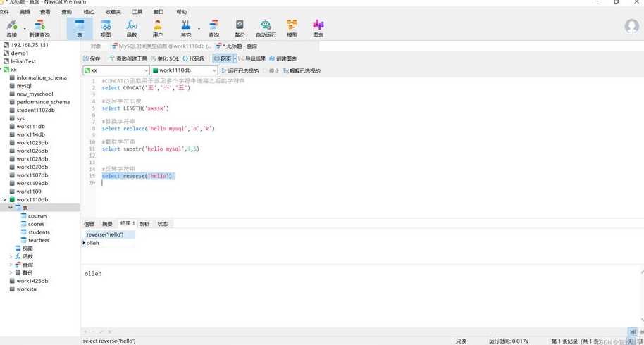
Task: Select the performance_schema database
Action: 39,101
